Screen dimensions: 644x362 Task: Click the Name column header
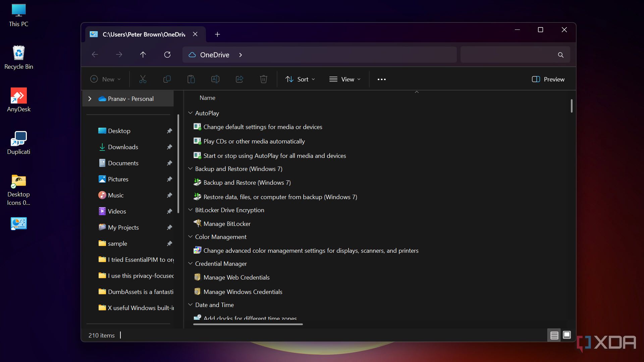[x=207, y=98]
